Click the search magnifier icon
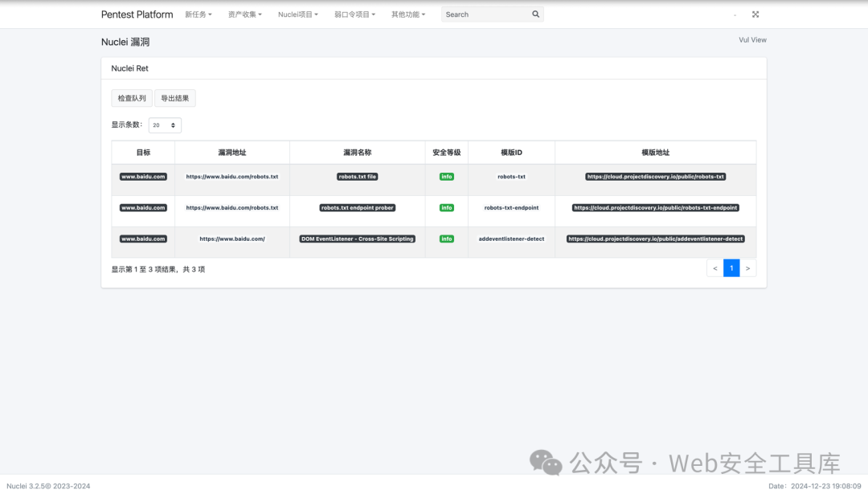This screenshot has width=868, height=498. click(x=535, y=14)
